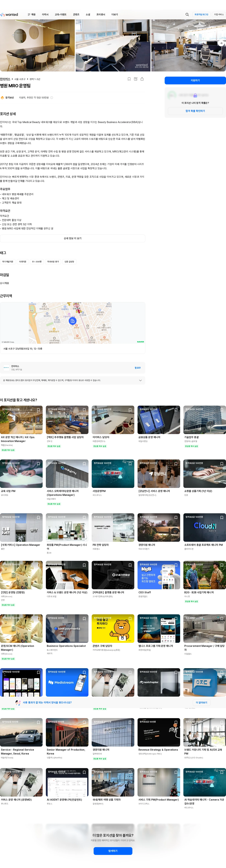
Task: Click the Wanted logo in the header
Action: click(9, 15)
